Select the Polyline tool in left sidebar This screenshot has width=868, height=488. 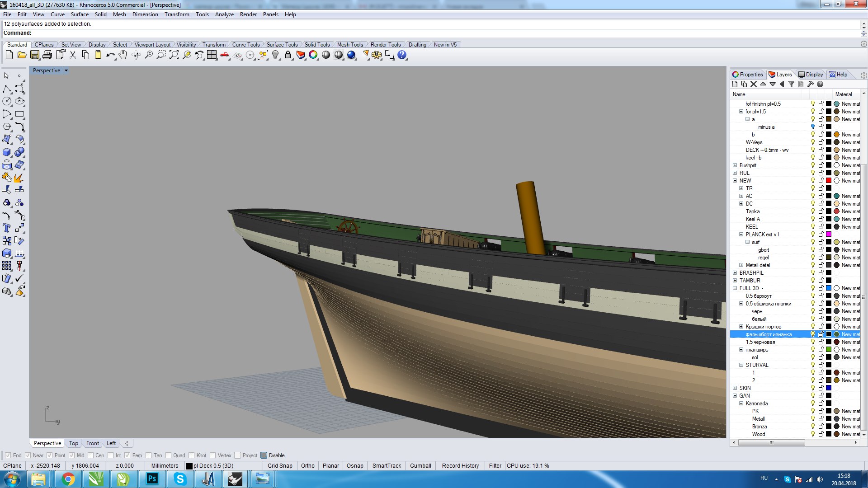tap(7, 89)
